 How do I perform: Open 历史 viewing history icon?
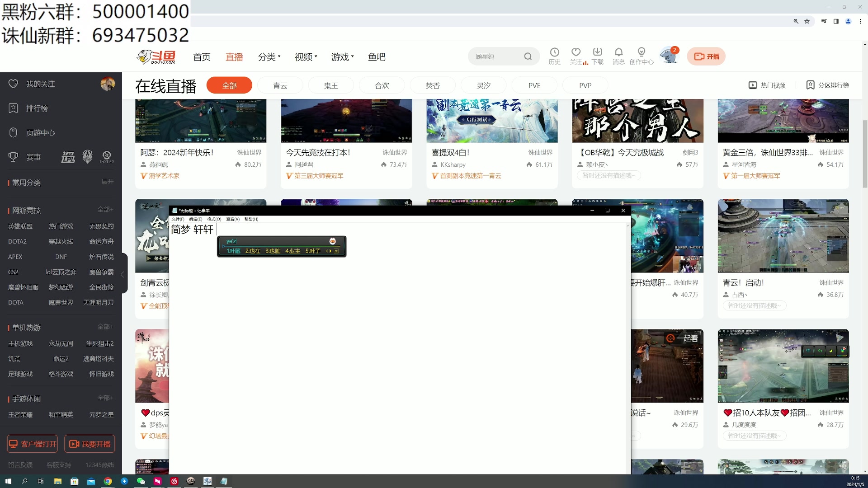pyautogui.click(x=554, y=52)
